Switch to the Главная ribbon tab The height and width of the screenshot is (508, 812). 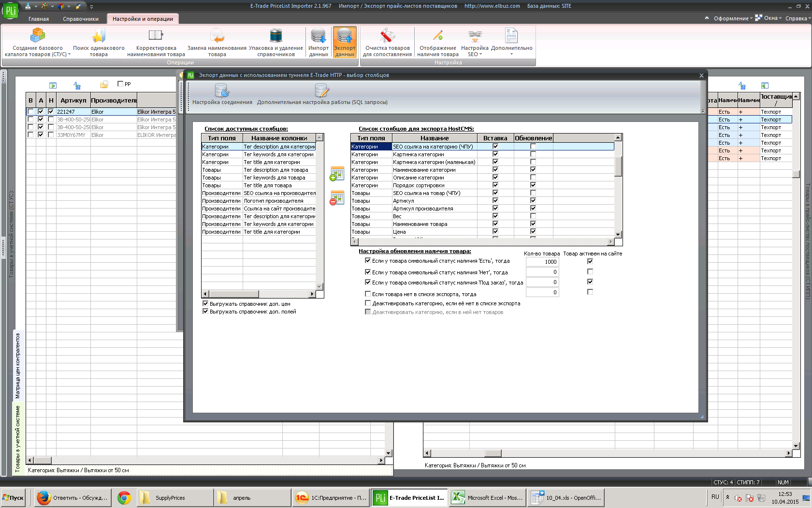[39, 19]
